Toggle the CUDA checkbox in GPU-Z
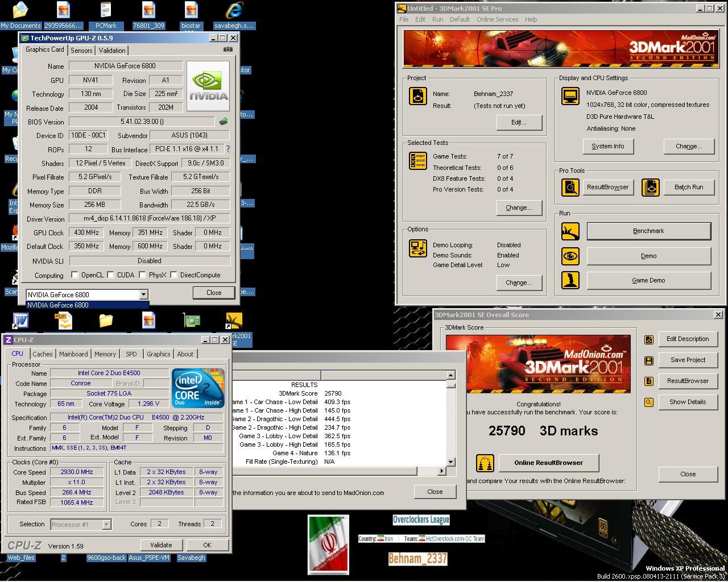 pyautogui.click(x=110, y=275)
